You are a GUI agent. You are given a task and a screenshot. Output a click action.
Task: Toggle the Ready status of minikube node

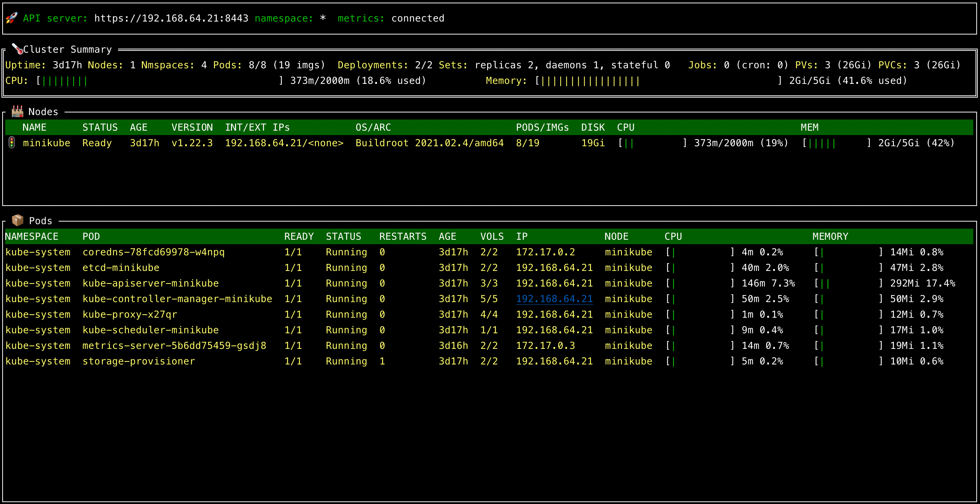point(97,143)
